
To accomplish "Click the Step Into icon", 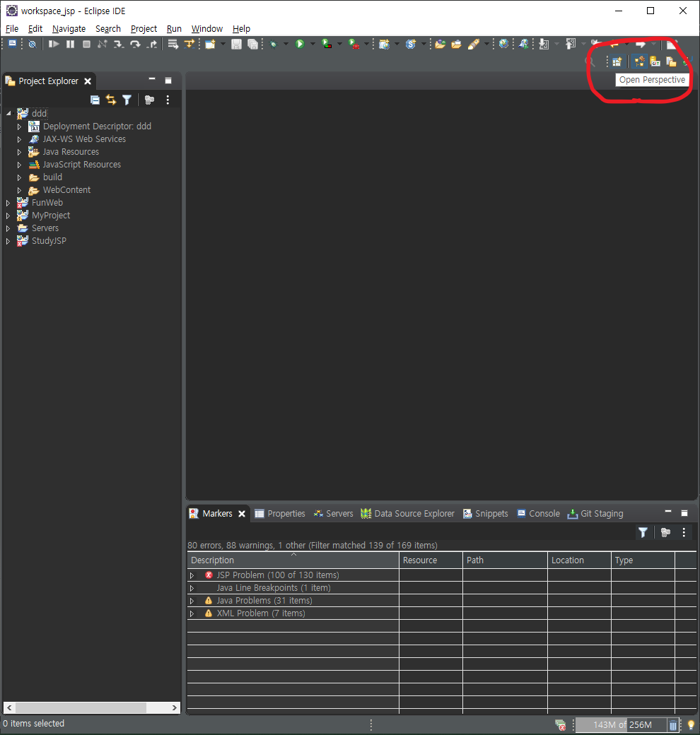I will pos(119,44).
